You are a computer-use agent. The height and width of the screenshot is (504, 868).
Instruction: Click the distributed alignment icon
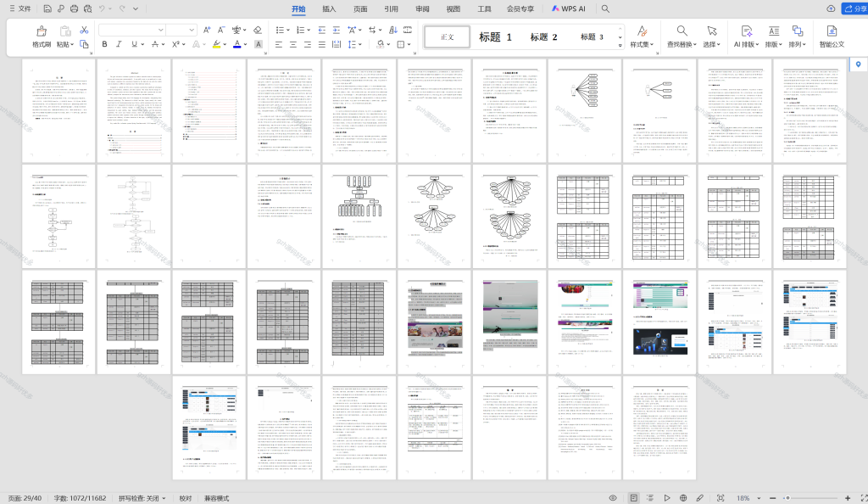click(336, 44)
